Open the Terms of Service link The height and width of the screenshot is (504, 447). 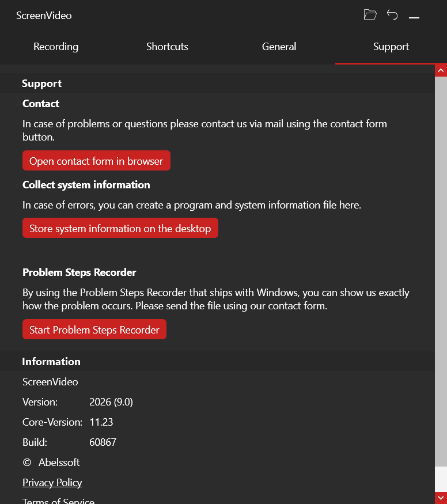pyautogui.click(x=58, y=501)
